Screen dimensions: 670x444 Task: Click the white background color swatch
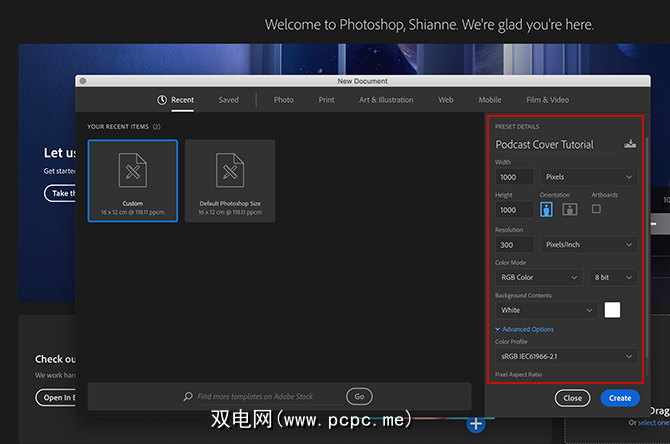(612, 310)
